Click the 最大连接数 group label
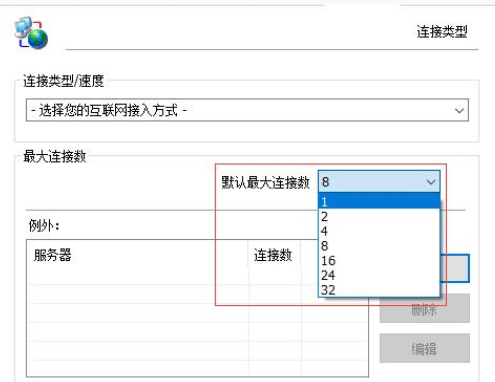This screenshot has height=382, width=495. [55, 156]
